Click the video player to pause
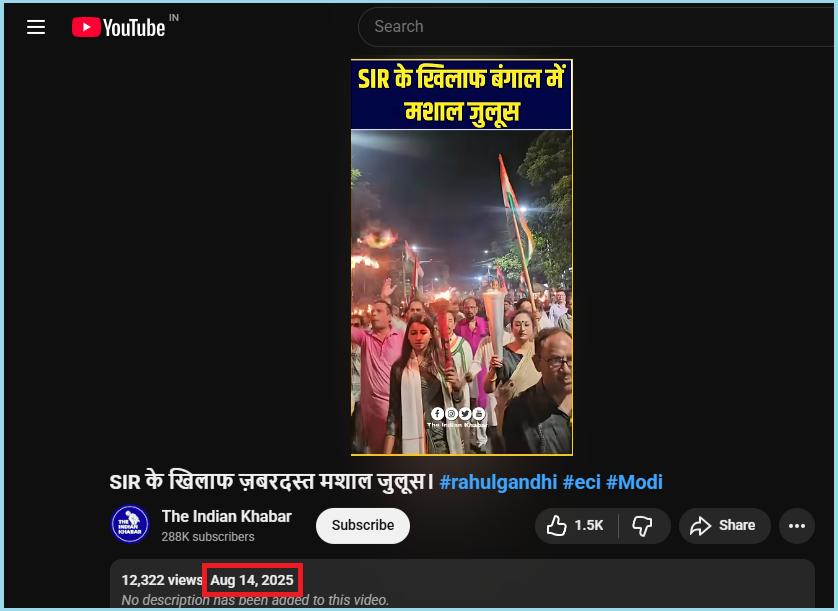838x611 pixels. [x=461, y=280]
